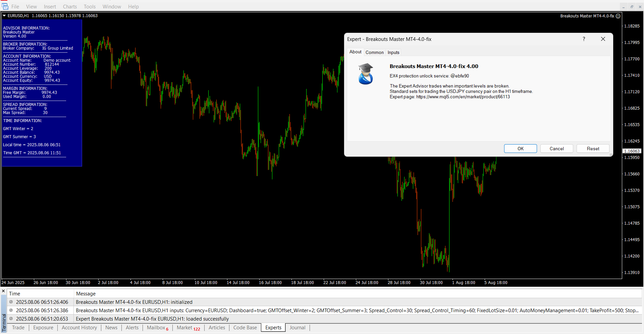Open the File menu
This screenshot has width=644, height=334.
(15, 7)
